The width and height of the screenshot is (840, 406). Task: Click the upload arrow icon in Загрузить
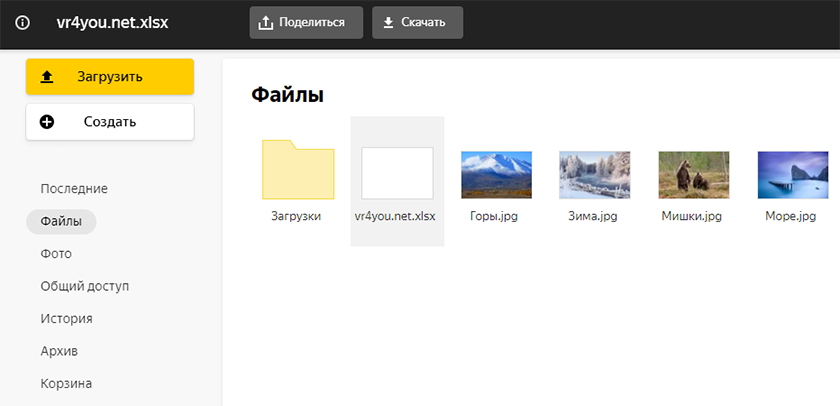click(47, 77)
